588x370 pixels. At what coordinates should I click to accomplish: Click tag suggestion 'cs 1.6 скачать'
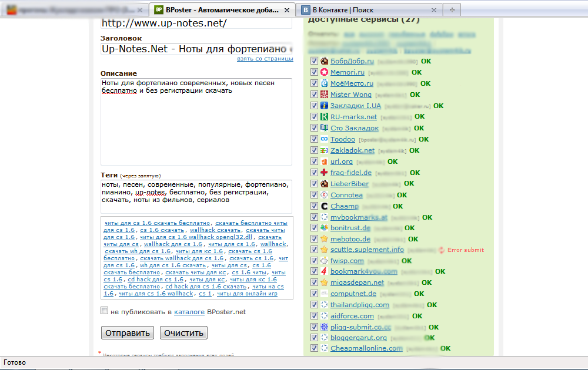click(162, 230)
